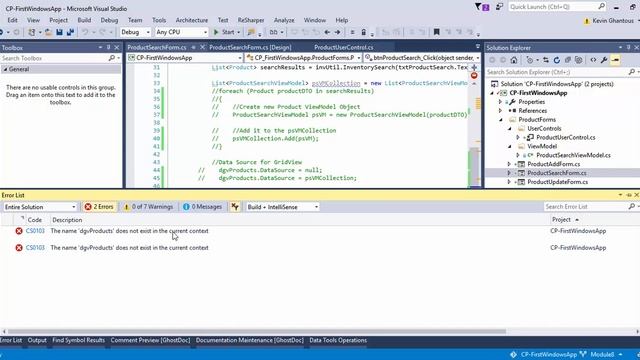Toggle Preview Selected Items highlighted icon
The width and height of the screenshot is (640, 360).
coord(616,60)
